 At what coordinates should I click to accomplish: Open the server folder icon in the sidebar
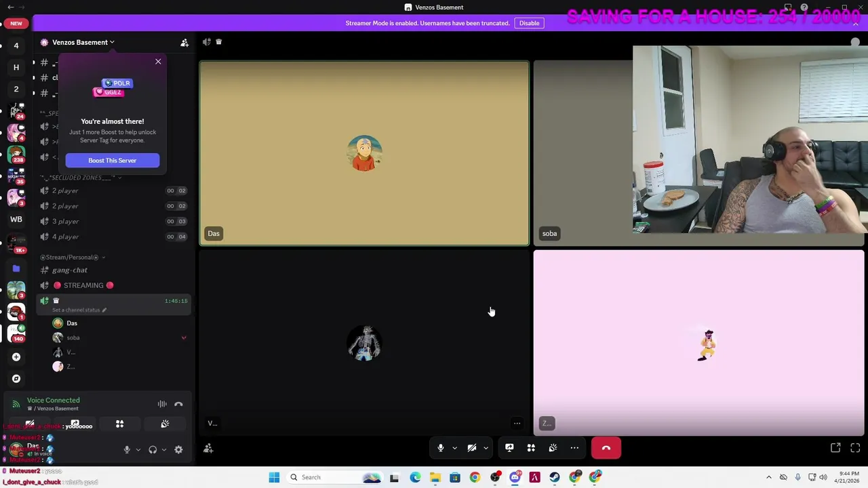pos(16,268)
